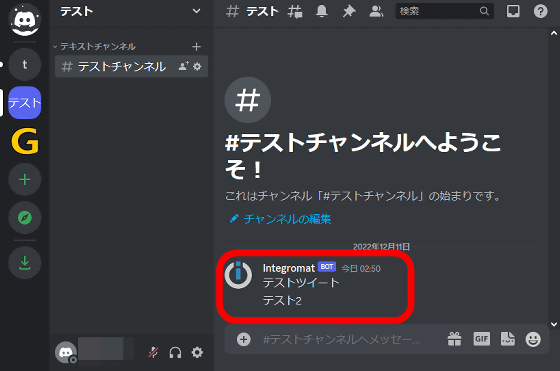
Task: Focus the テストチャンネルへメッセージ input
Action: coord(341,339)
